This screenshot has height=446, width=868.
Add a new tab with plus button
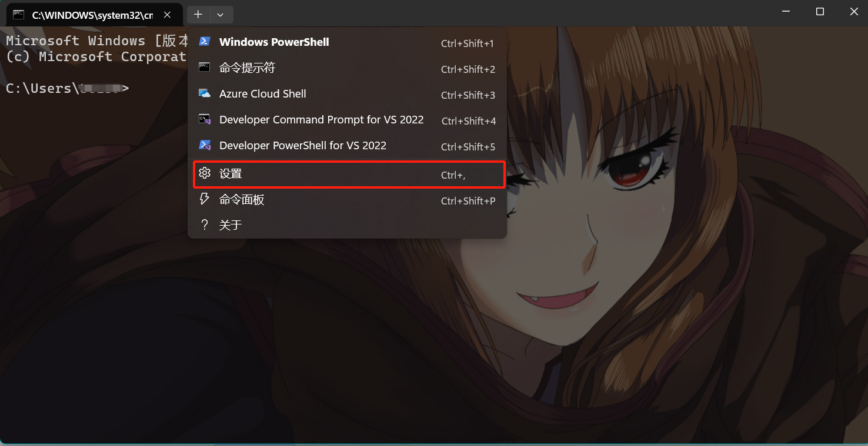click(x=198, y=15)
